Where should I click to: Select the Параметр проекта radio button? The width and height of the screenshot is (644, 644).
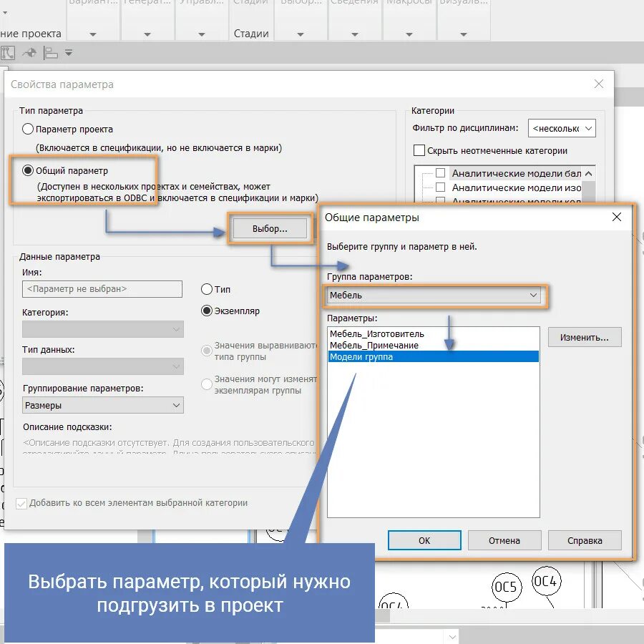pos(27,129)
